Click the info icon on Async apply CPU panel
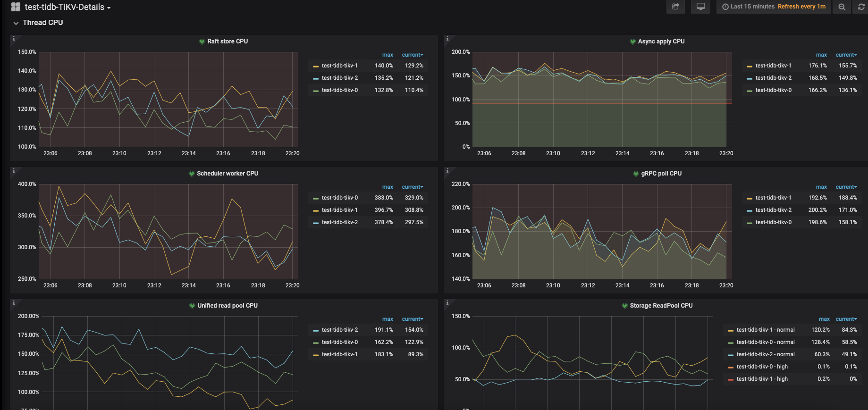This screenshot has width=868, height=410. [447, 39]
